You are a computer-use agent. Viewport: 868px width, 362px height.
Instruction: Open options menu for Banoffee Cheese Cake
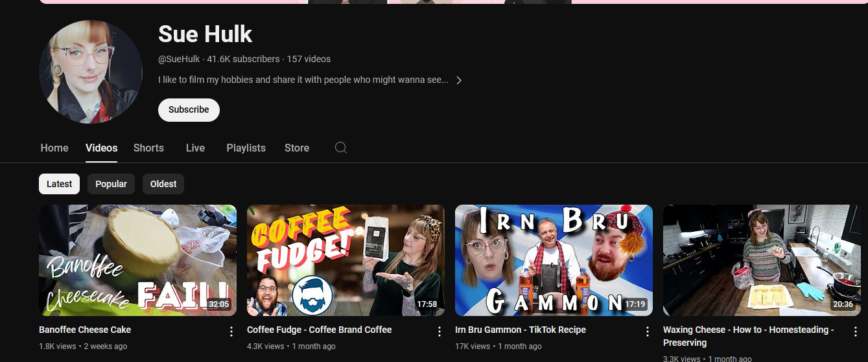231,332
